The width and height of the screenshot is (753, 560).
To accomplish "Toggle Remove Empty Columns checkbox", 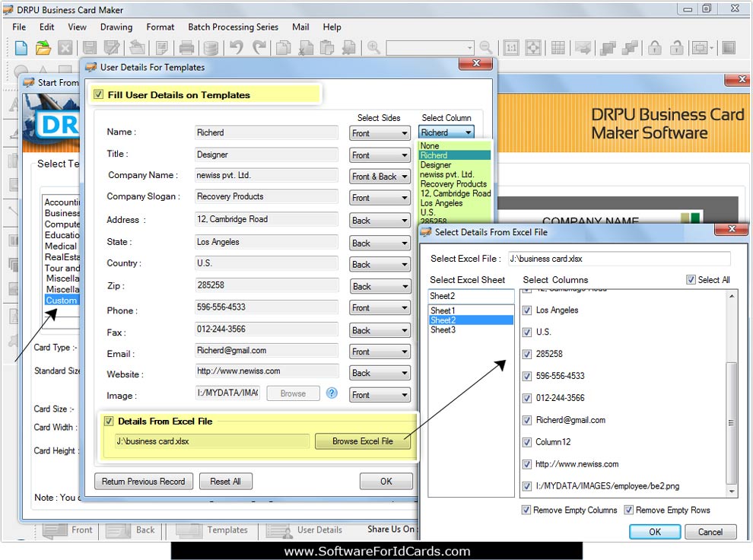I will click(526, 510).
